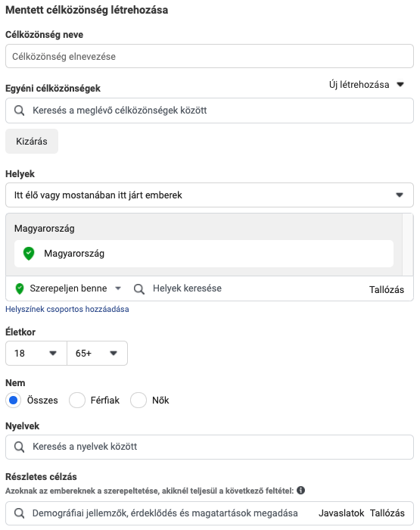This screenshot has height=530, width=420.
Task: Open Helyszínek csoportos hozzáadása link
Action: [x=67, y=309]
